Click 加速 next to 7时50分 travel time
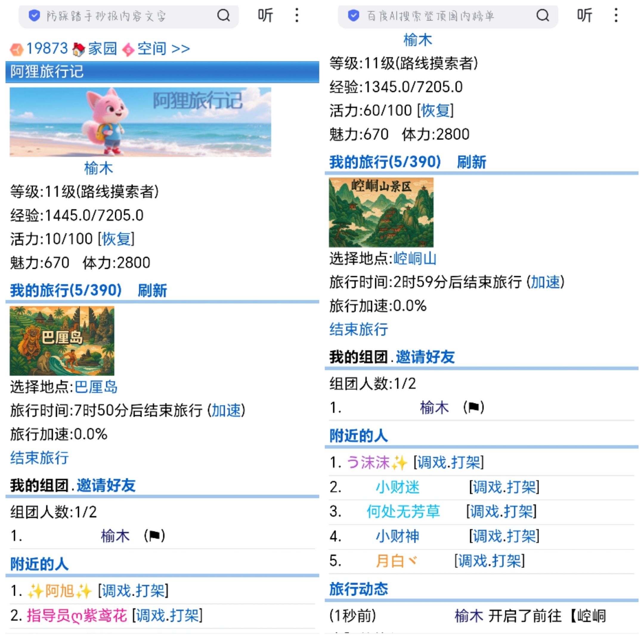The height and width of the screenshot is (644, 644). [226, 410]
